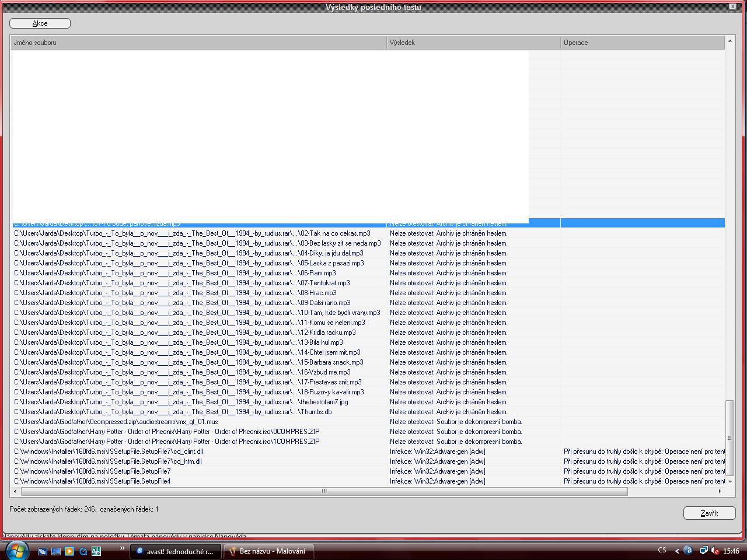Image resolution: width=747 pixels, height=560 pixels.
Task: Open the Akce menu button
Action: (40, 23)
